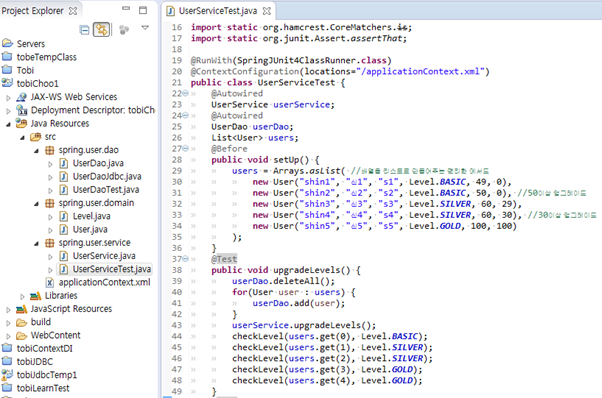
Task: Select the tobiChoo1 project icon
Action: pos(7,83)
